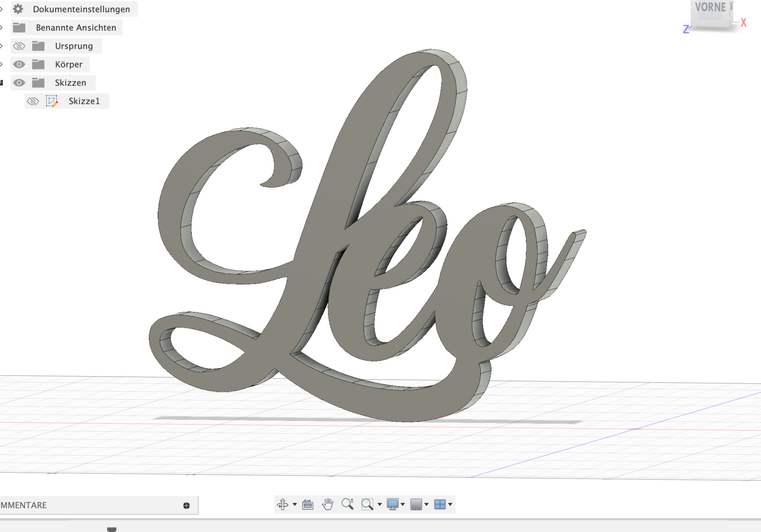Image resolution: width=761 pixels, height=532 pixels.
Task: Select the Zoom magnifier tool
Action: [x=348, y=504]
